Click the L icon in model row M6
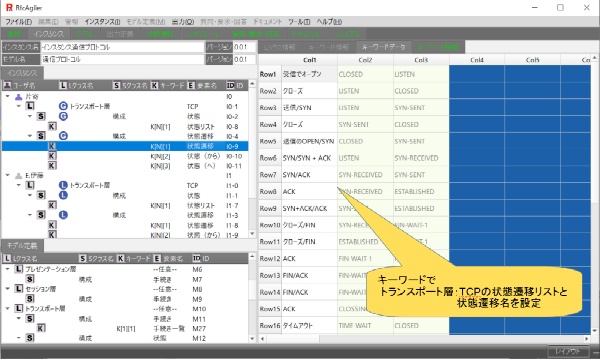 [x=19, y=269]
